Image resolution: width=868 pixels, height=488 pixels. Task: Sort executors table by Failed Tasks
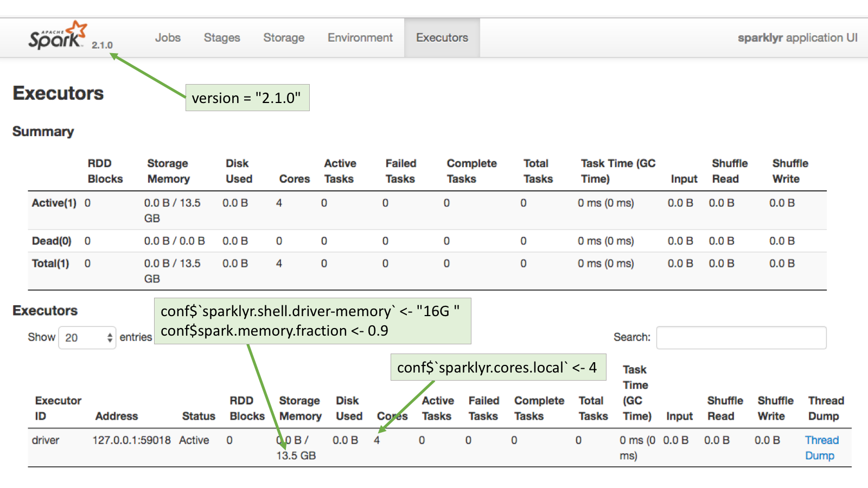483,408
